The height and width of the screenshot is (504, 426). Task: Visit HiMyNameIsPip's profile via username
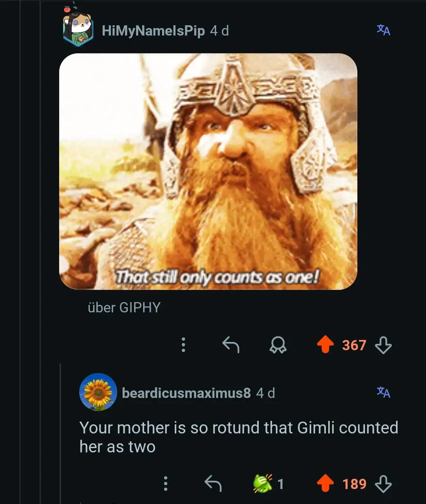153,31
